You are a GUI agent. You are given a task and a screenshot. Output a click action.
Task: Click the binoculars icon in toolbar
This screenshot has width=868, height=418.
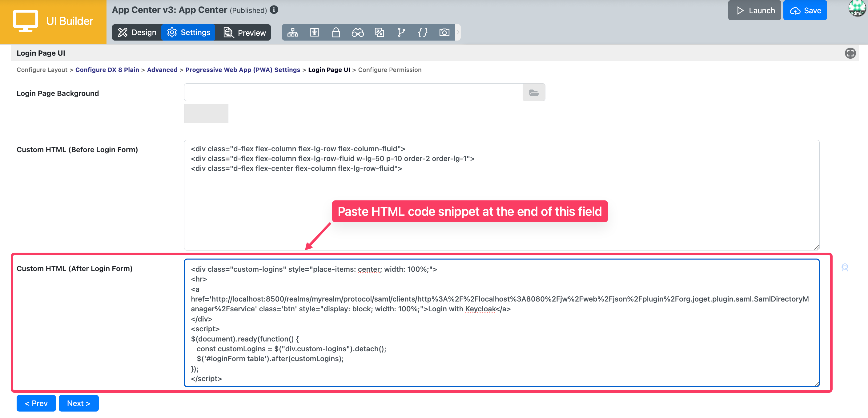357,32
